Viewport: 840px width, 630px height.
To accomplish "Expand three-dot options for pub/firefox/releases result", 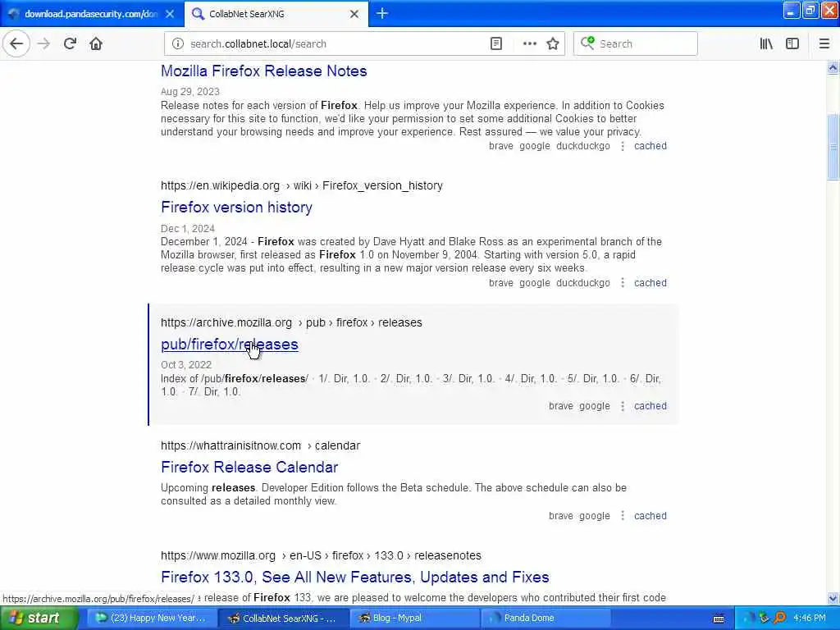I will coord(623,406).
